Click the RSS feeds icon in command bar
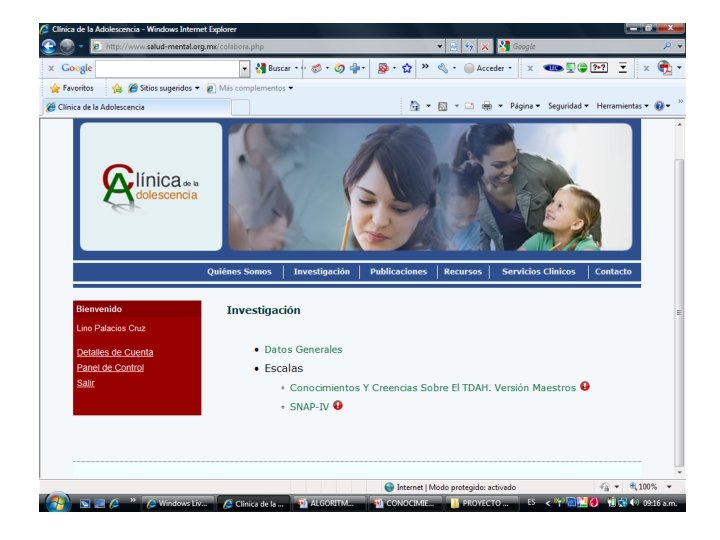Screen dimensions: 720x540 443,106
